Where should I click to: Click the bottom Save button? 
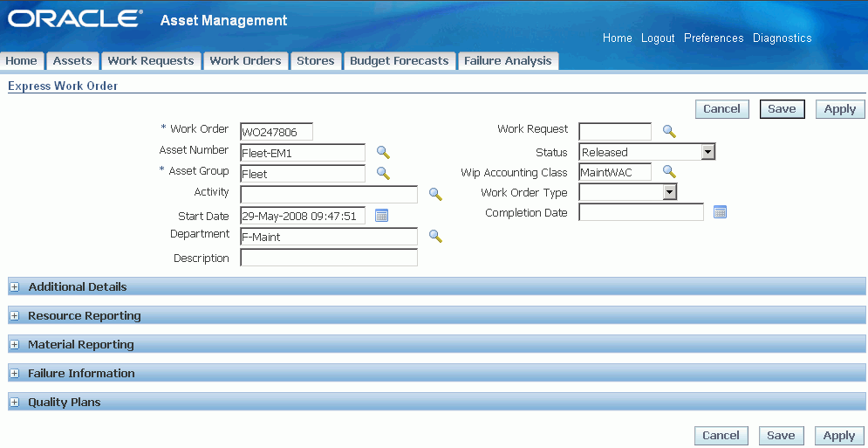pos(781,436)
